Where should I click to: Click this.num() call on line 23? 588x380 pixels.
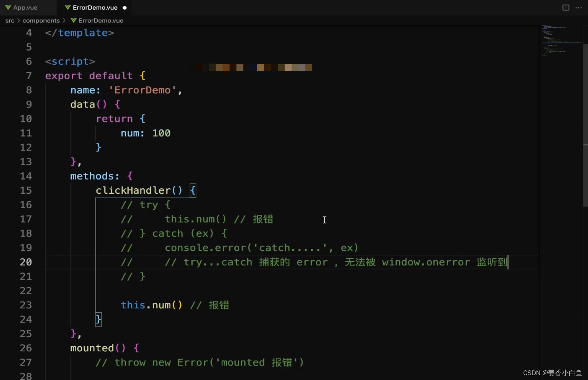point(151,305)
